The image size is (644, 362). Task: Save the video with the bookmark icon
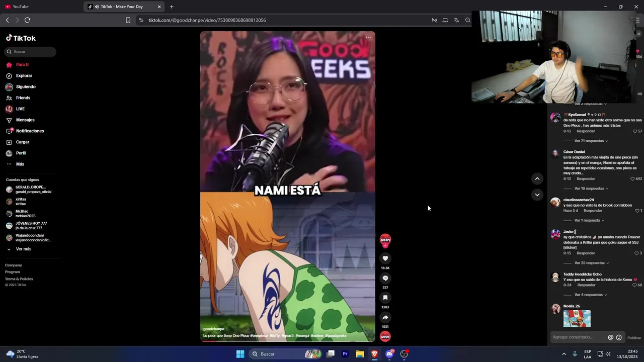pos(385,298)
